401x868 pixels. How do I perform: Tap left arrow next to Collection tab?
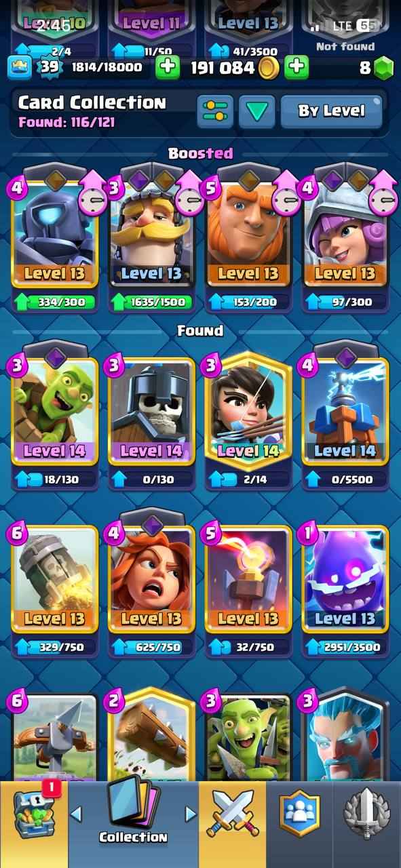[77, 813]
